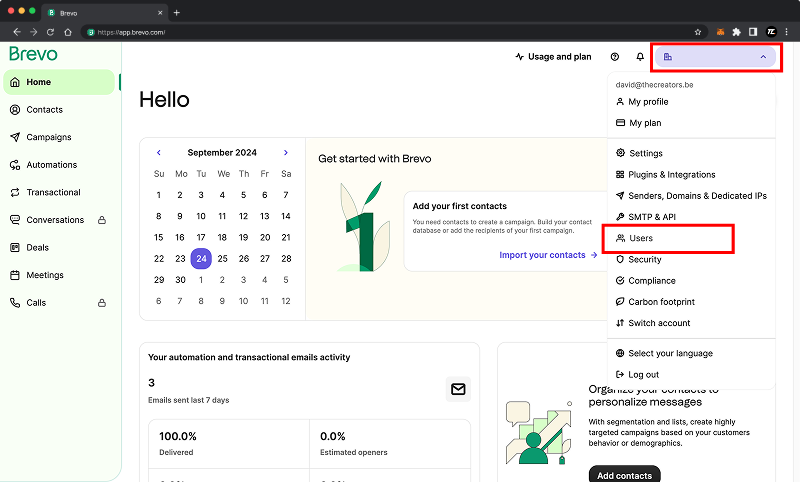Open the Home sidebar item
Screen dimensions: 800x483
tap(59, 82)
